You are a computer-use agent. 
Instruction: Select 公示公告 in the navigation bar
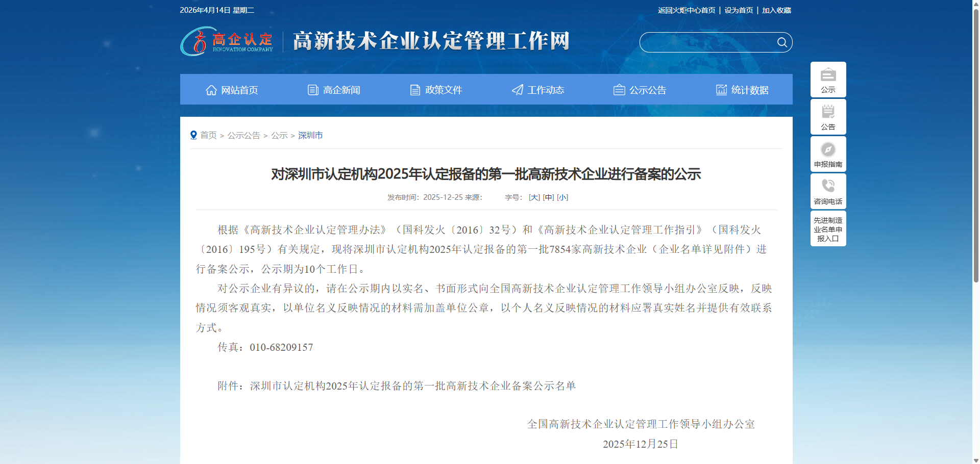tap(640, 90)
